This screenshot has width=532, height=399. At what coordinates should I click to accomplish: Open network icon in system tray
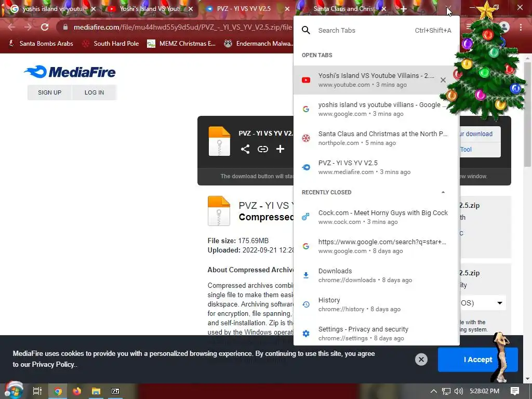click(x=446, y=391)
